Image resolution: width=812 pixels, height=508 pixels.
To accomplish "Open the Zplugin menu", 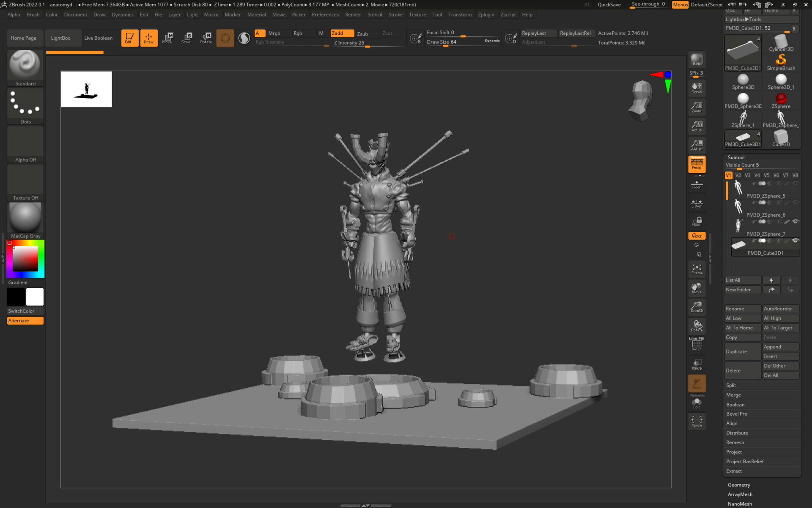I will pyautogui.click(x=486, y=14).
